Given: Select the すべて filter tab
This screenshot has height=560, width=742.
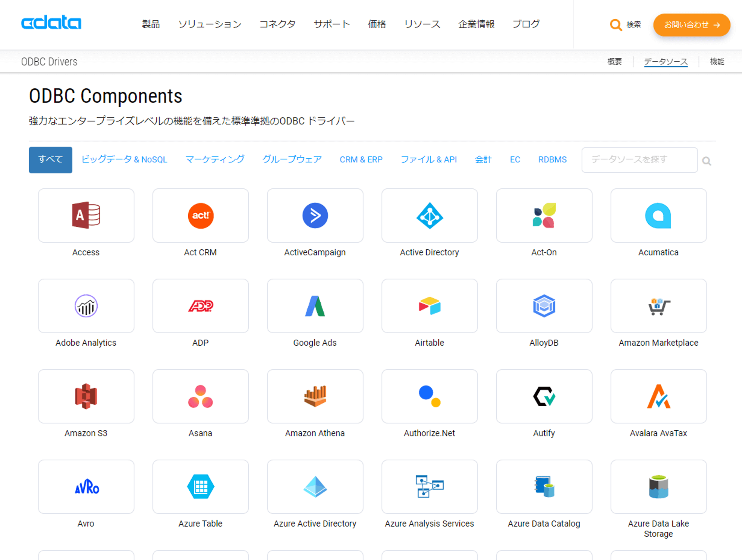Looking at the screenshot, I should click(x=50, y=160).
